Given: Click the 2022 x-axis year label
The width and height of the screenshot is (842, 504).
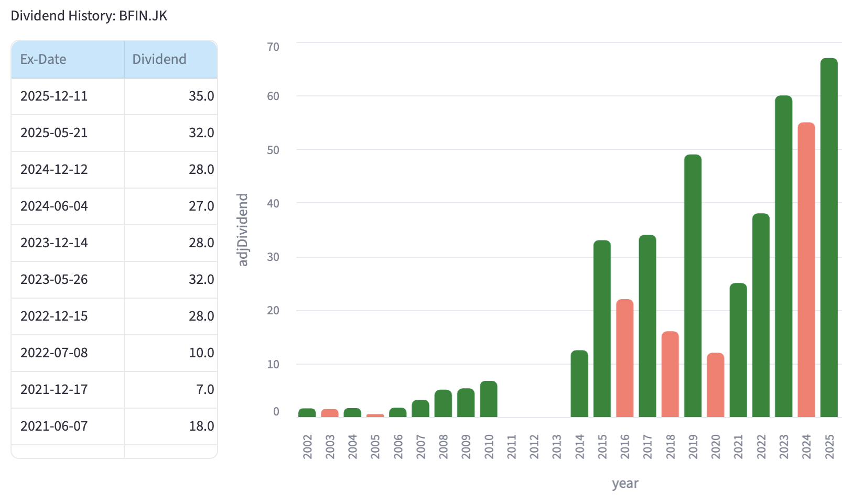Looking at the screenshot, I should coord(761,446).
